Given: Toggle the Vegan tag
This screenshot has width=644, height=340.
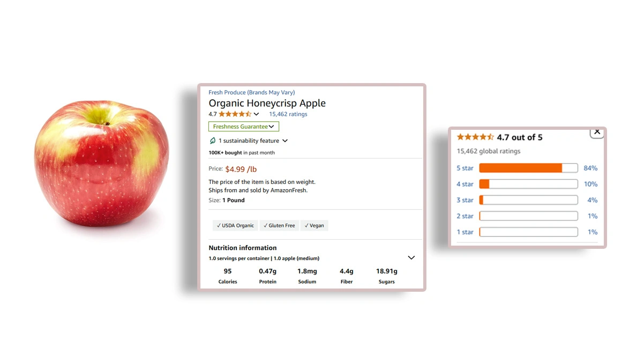Looking at the screenshot, I should (x=314, y=226).
